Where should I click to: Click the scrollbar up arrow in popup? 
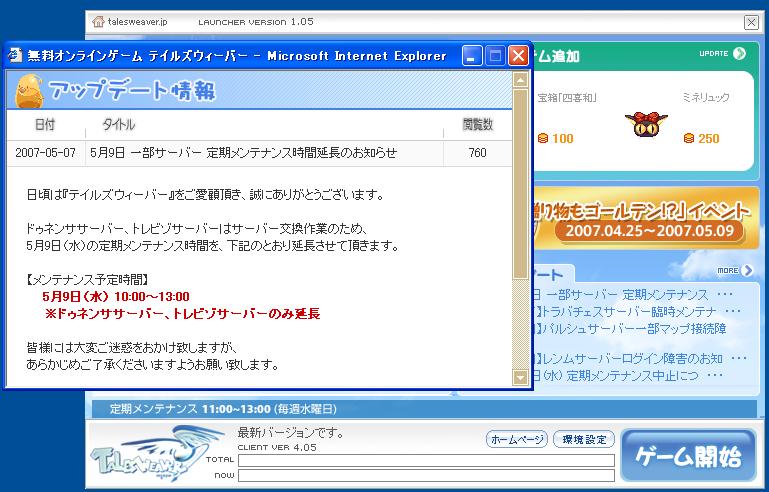point(520,79)
